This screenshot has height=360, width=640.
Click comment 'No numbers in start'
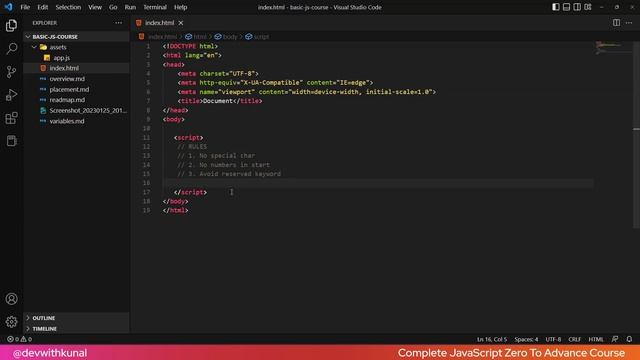(x=234, y=165)
